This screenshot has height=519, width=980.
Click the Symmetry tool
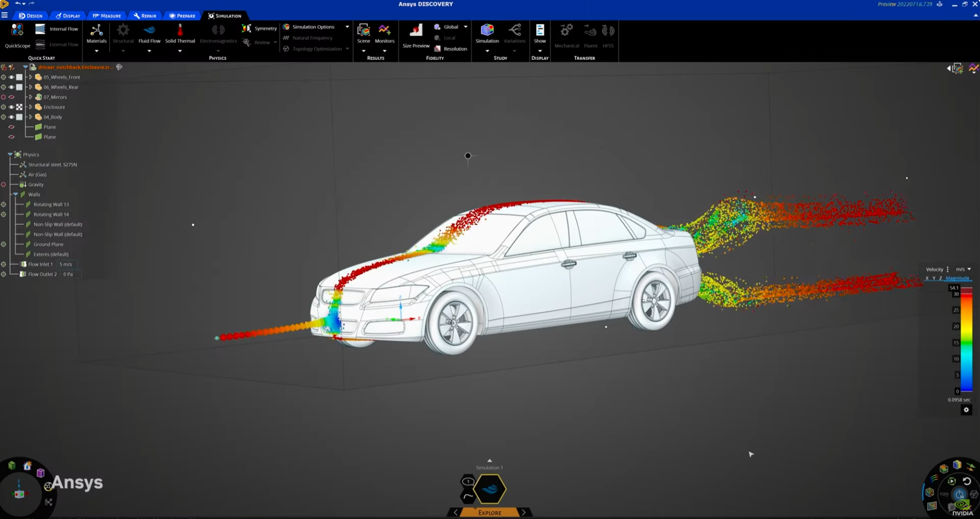259,28
